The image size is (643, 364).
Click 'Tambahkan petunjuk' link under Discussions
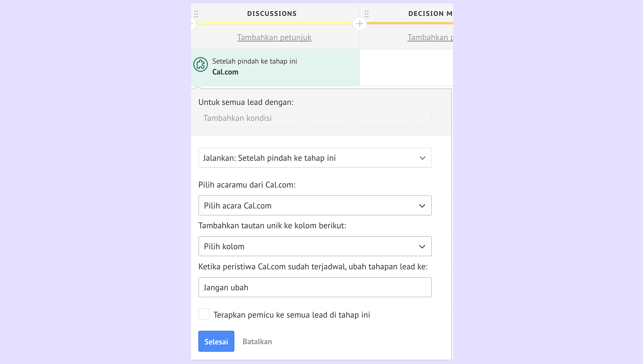pyautogui.click(x=274, y=38)
